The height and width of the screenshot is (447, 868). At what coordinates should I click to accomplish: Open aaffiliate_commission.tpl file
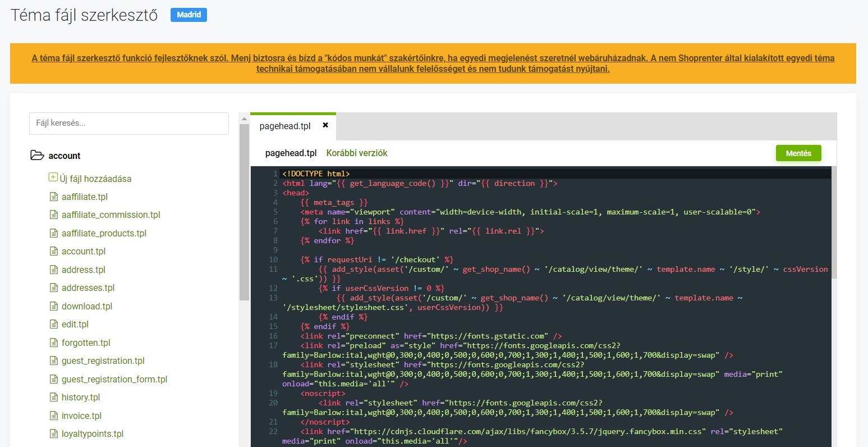click(111, 215)
